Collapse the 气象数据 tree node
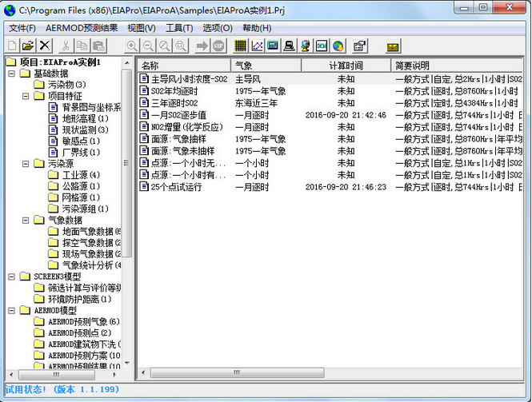 [26, 221]
